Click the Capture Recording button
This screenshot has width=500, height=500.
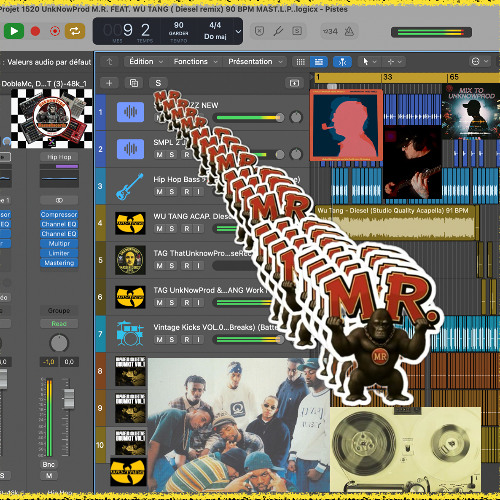click(55, 31)
